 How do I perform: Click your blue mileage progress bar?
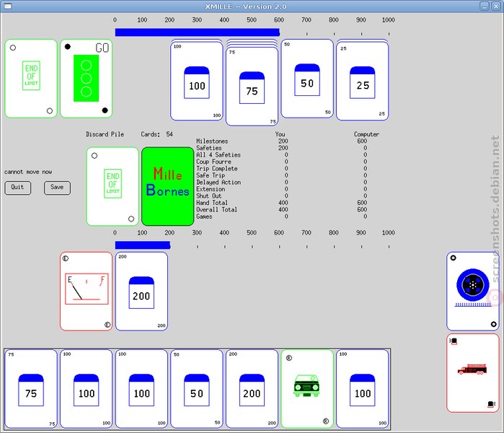[x=143, y=245]
